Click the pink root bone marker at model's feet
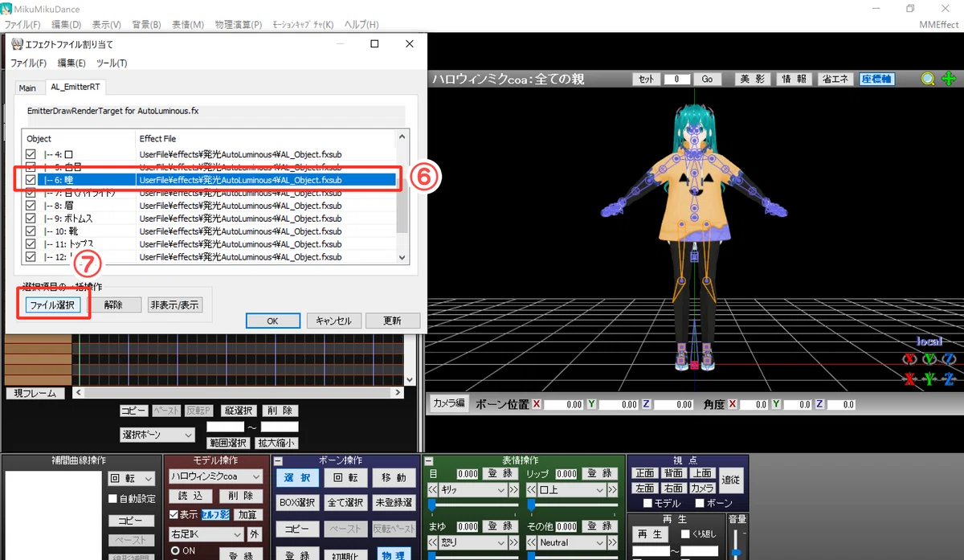The image size is (964, 560). coord(693,366)
